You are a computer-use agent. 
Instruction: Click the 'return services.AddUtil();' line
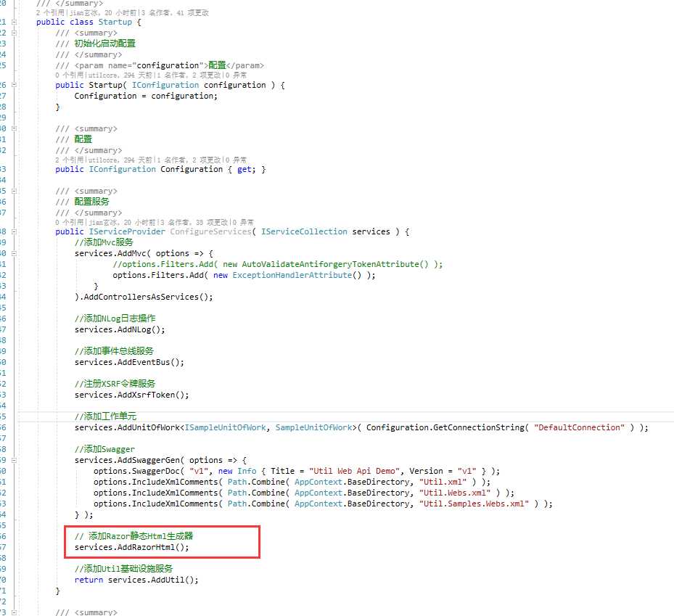click(x=136, y=580)
